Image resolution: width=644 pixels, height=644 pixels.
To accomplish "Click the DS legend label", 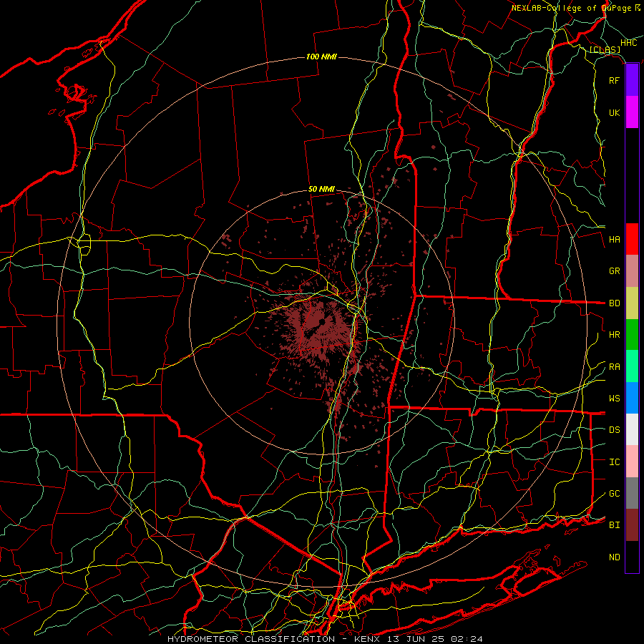I will [615, 430].
